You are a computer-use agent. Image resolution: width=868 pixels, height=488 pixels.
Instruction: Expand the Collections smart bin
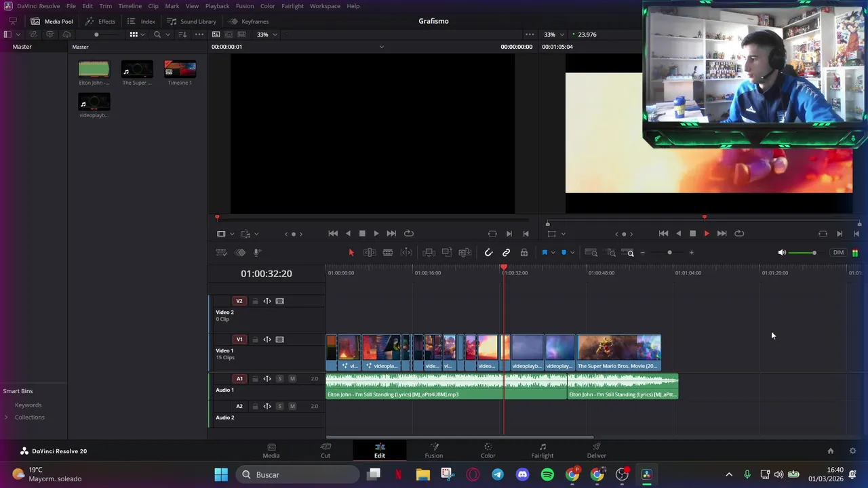click(x=7, y=418)
